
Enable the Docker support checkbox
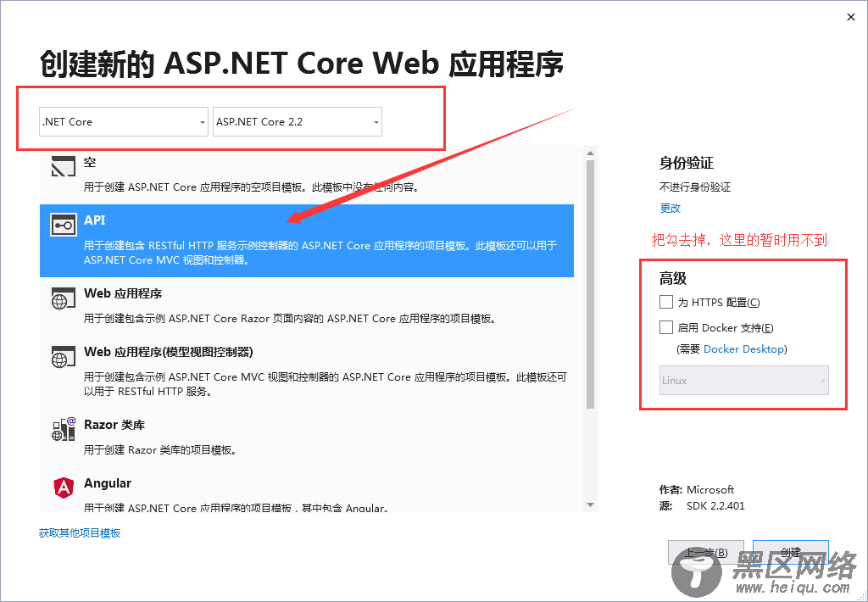point(666,327)
